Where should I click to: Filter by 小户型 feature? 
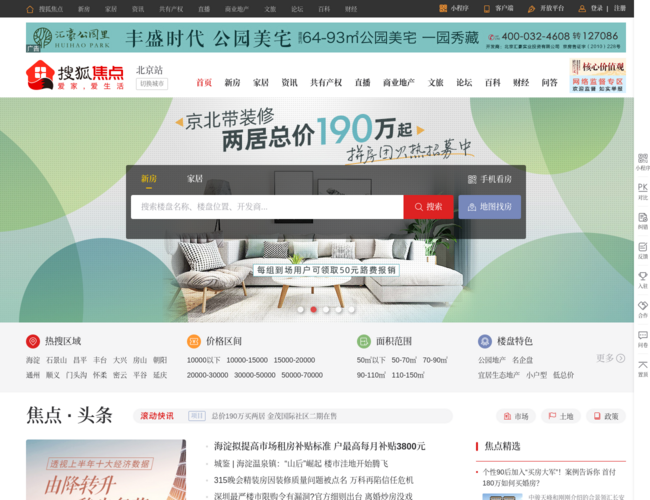pos(536,375)
